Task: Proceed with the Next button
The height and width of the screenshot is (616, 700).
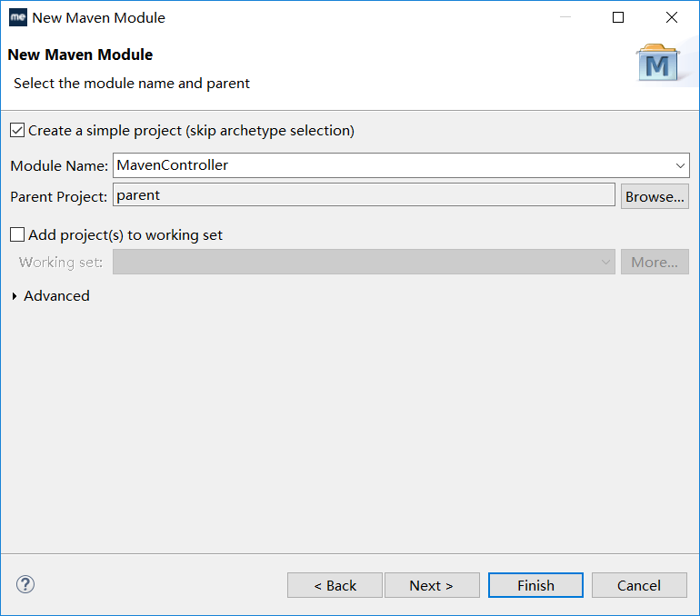Action: (x=432, y=585)
